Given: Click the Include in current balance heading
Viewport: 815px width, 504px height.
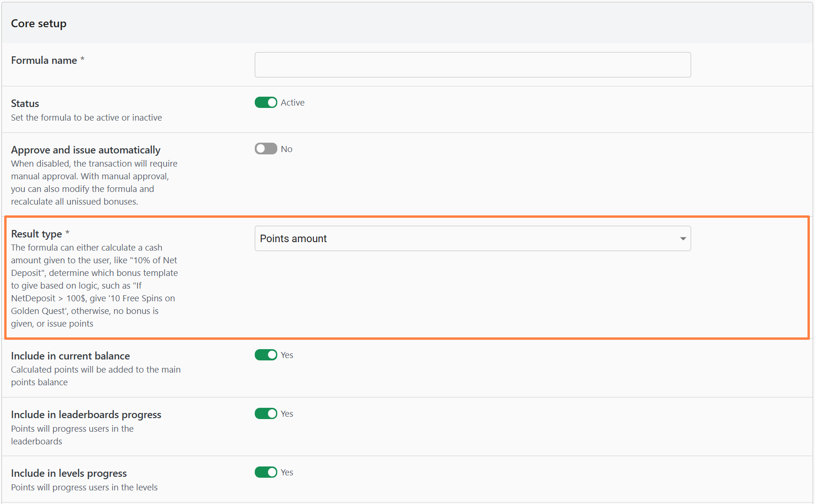Looking at the screenshot, I should (x=70, y=356).
